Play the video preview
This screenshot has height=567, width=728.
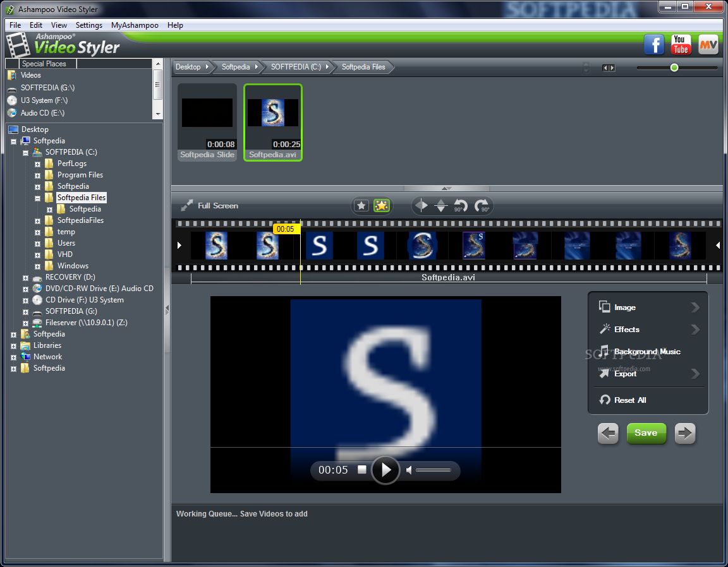coord(385,470)
